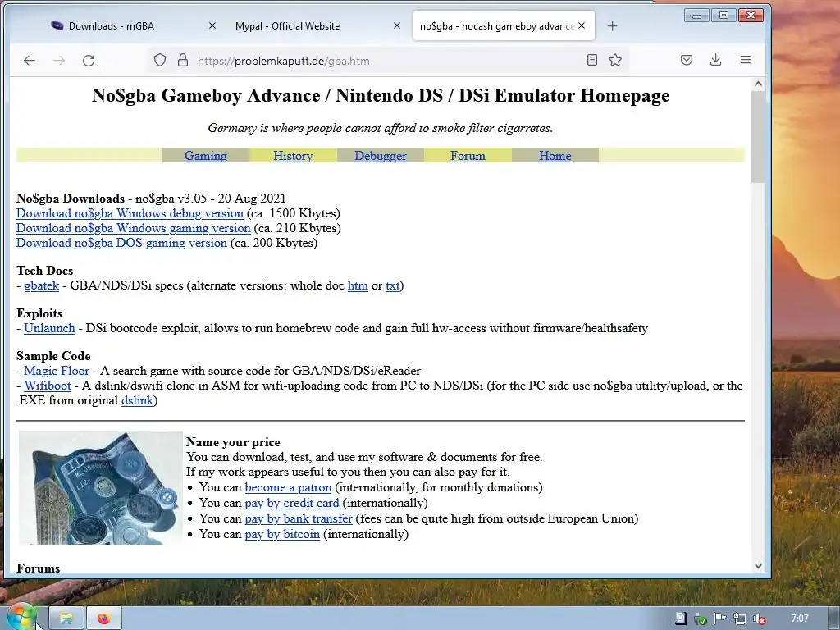The image size is (840, 630).
Task: Open network status tray icon
Action: [740, 619]
